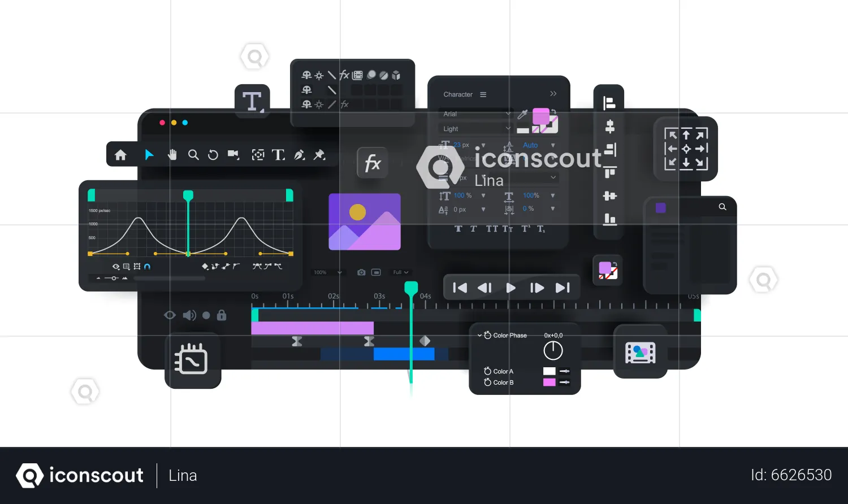Select the Hand tool
Screen dimensions: 848x504
172,154
